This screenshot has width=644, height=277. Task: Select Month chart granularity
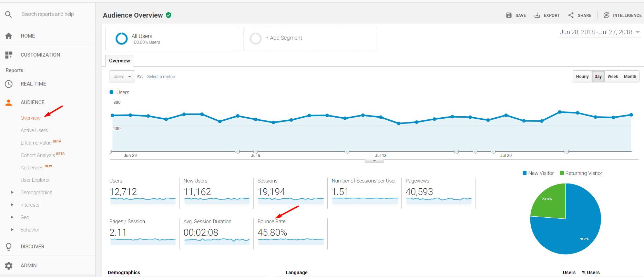630,77
